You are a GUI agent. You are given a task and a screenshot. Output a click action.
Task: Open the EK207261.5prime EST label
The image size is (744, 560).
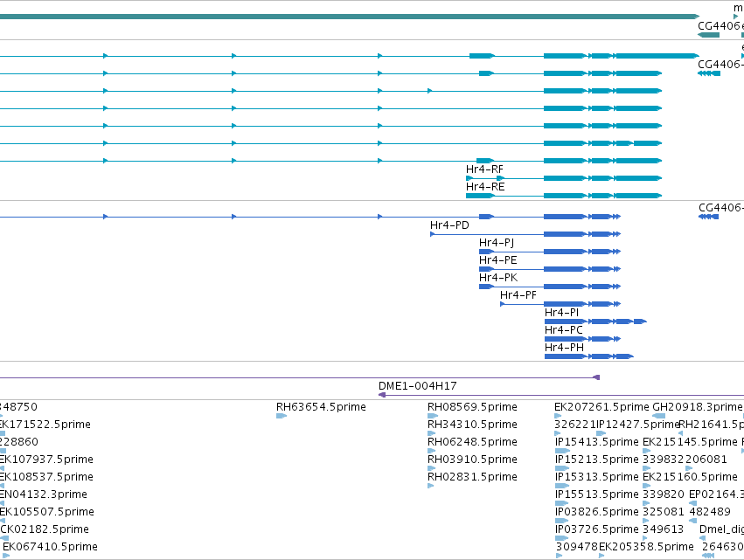coord(601,407)
